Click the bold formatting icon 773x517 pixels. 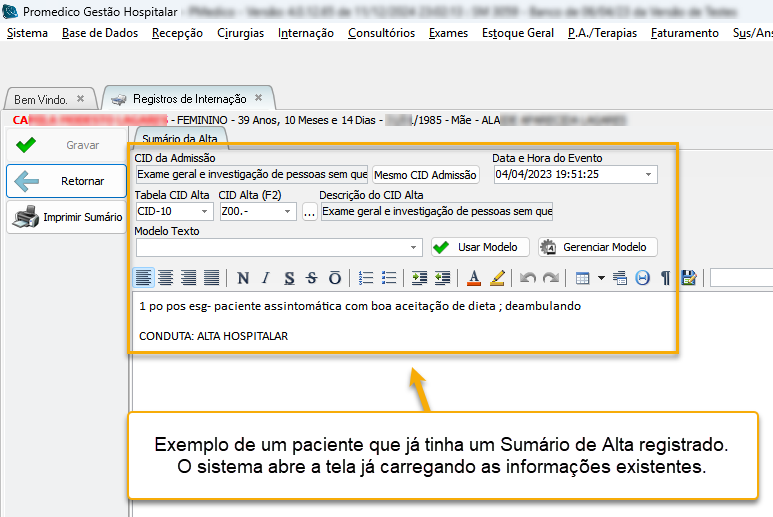pos(241,278)
